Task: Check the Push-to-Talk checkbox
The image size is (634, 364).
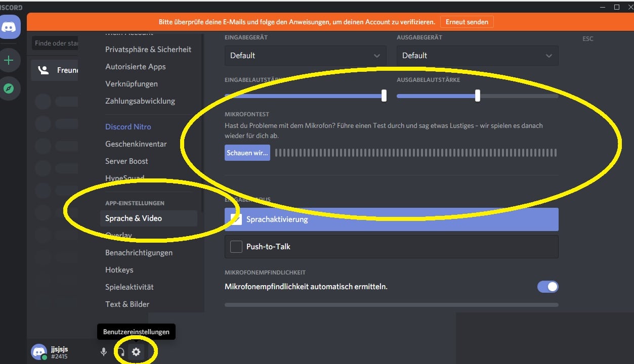Action: 236,247
